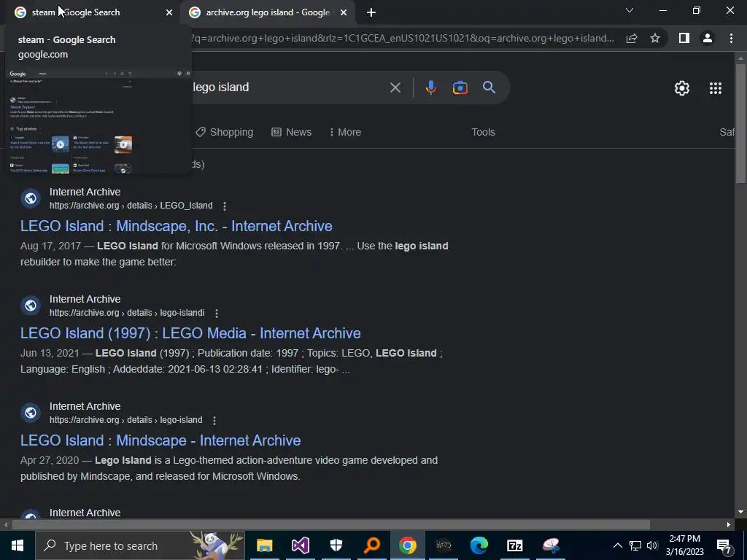Open LEGO Island : Mindscape, Inc. result
The height and width of the screenshot is (560, 747).
point(177,226)
